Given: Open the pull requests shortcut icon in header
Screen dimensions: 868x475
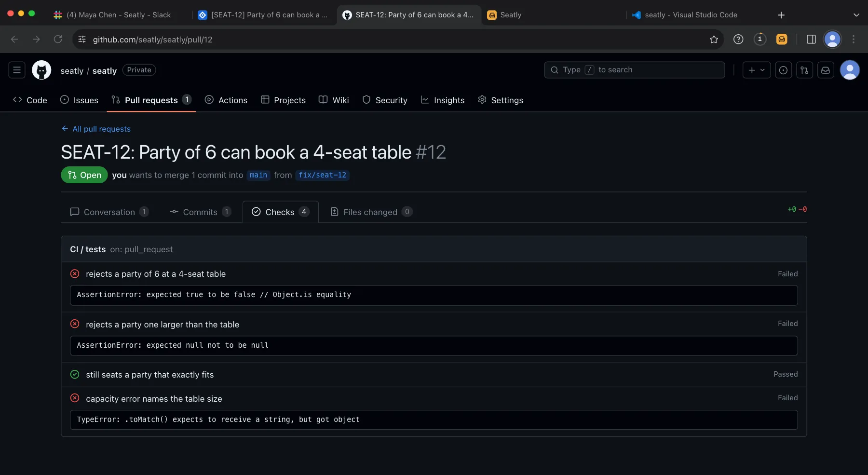Looking at the screenshot, I should click(x=804, y=70).
